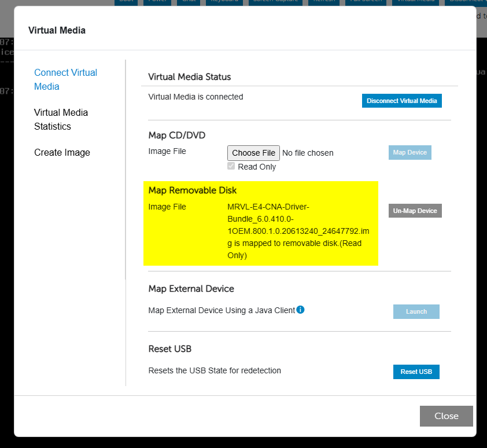The image size is (487, 448).
Task: Open the Keyboard option in console toolbar
Action: point(225,2)
